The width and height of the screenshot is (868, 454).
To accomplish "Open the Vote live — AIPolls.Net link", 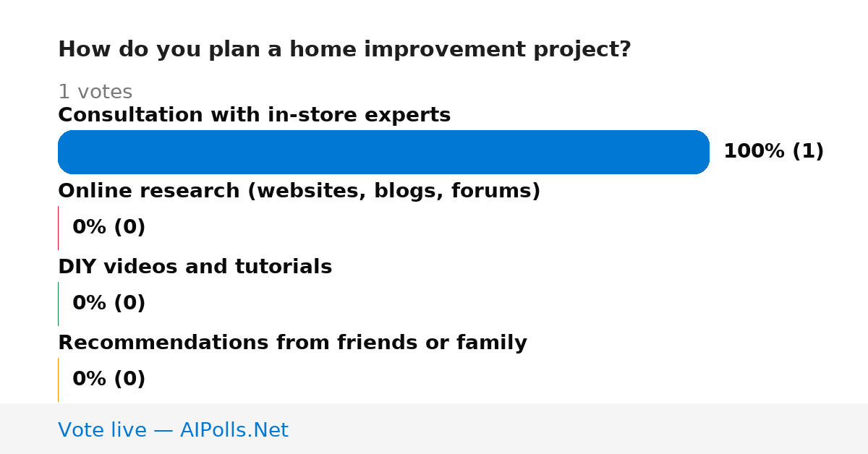I will tap(173, 430).
